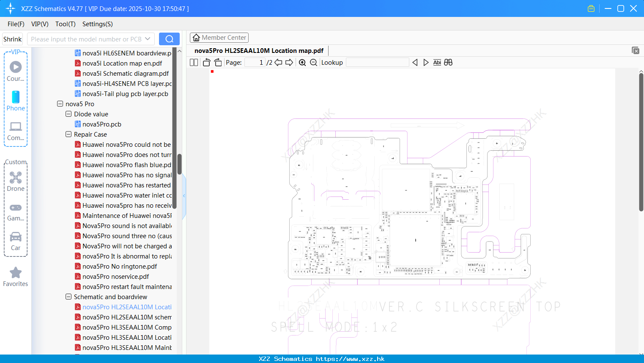Open Favorites in the sidebar
The image size is (644, 363).
coord(16,277)
